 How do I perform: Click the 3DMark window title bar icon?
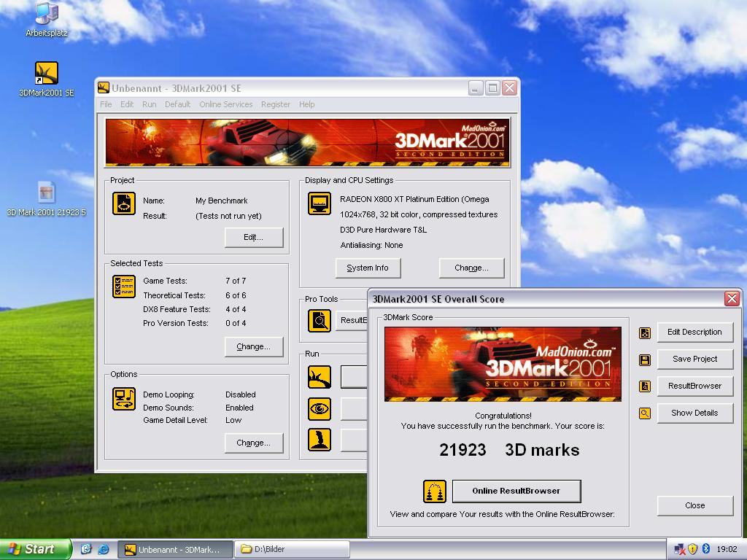[x=104, y=88]
